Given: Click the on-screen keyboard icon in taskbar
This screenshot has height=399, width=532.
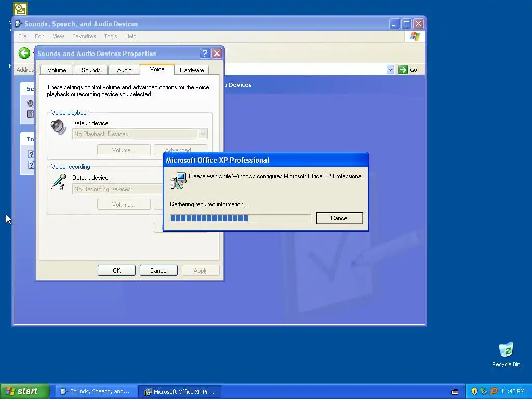Looking at the screenshot, I should pos(455,392).
